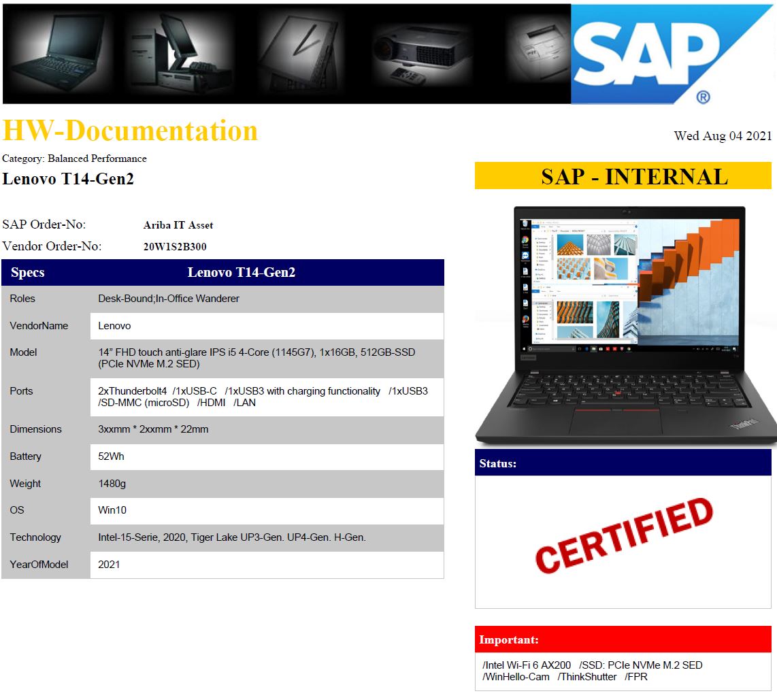Click the Technology row label
The height and width of the screenshot is (700, 777).
tap(35, 537)
